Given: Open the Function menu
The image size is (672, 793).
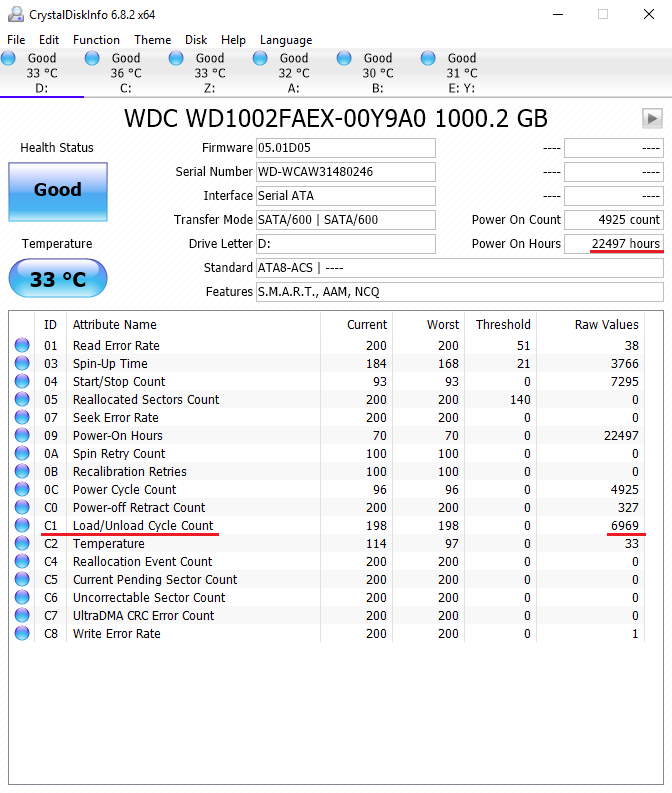Looking at the screenshot, I should click(96, 40).
